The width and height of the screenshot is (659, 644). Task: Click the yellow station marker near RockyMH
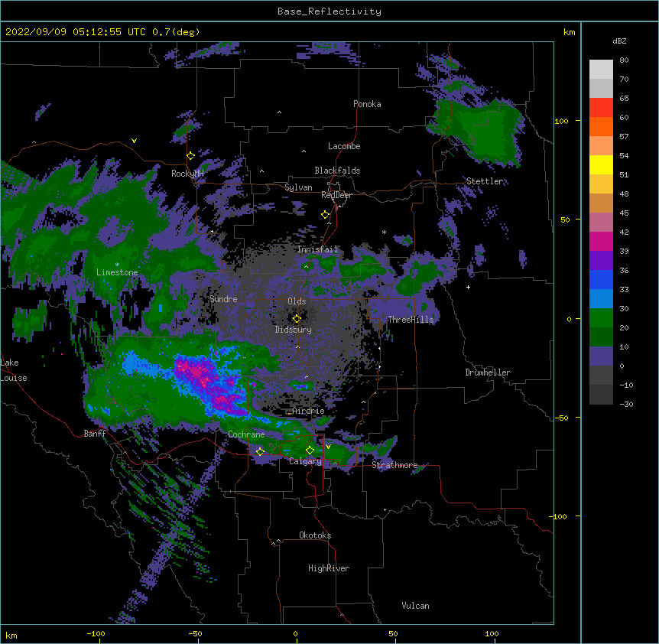(x=191, y=155)
